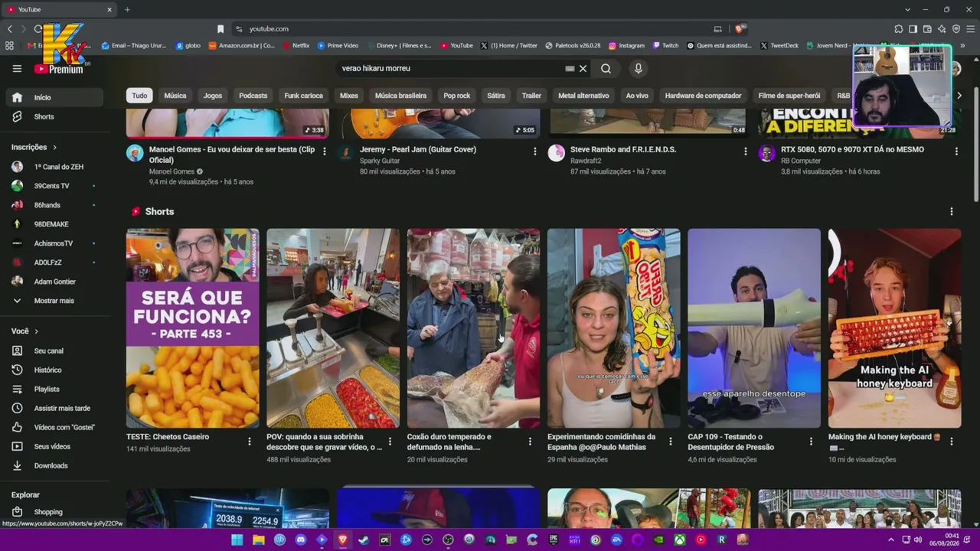
Task: Open Xbox app from taskbar
Action: (x=679, y=540)
